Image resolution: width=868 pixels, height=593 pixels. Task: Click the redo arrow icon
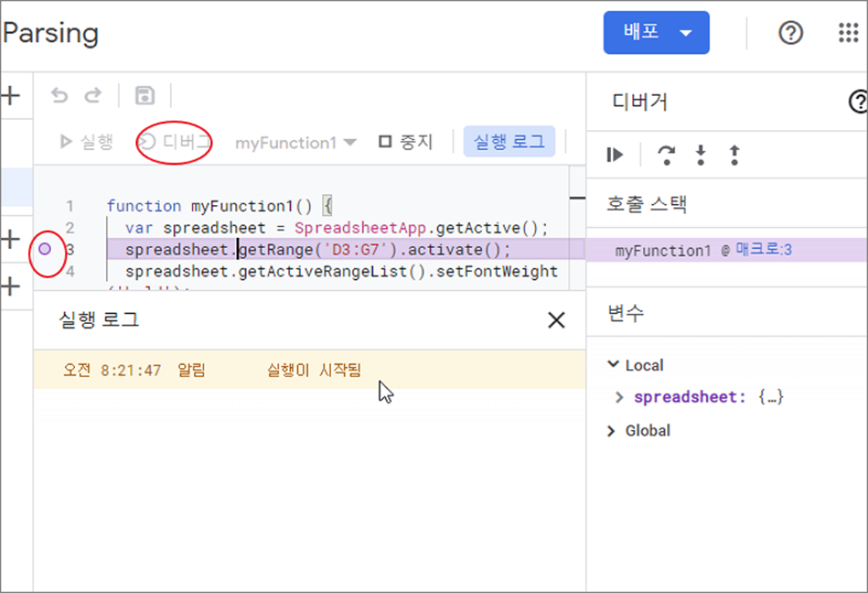pos(92,95)
